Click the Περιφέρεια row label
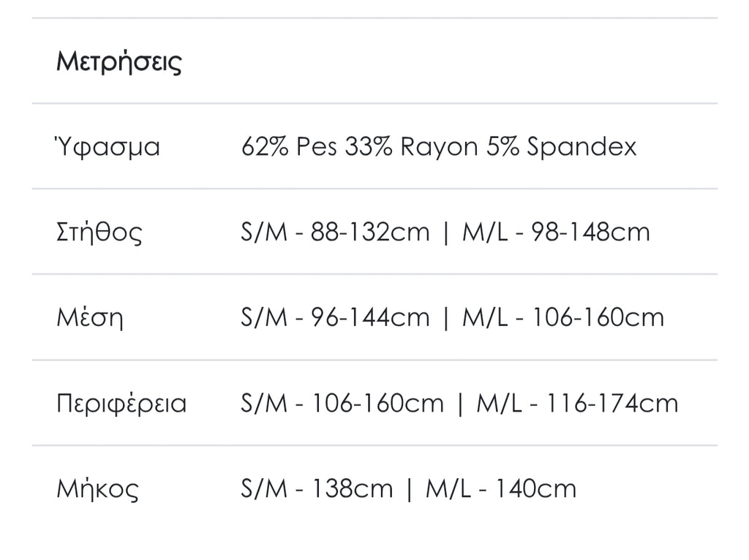 tap(121, 404)
